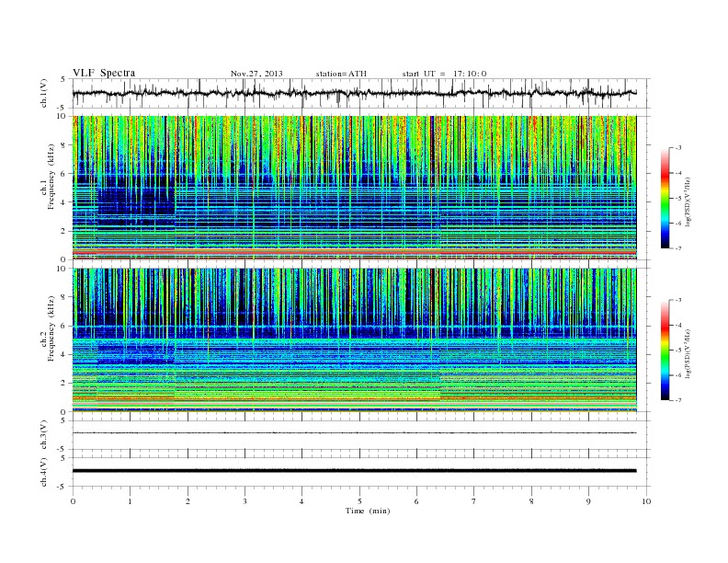The image size is (728, 563).
Task: Click inside the ch.2 frequency spectrogram
Action: pyautogui.click(x=355, y=340)
